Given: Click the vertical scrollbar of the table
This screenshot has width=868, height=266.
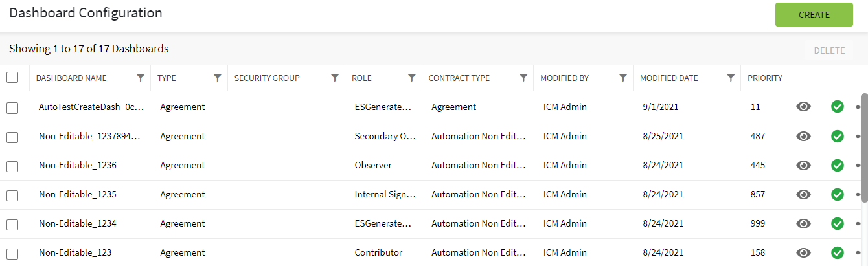Looking at the screenshot, I should pos(864,149).
